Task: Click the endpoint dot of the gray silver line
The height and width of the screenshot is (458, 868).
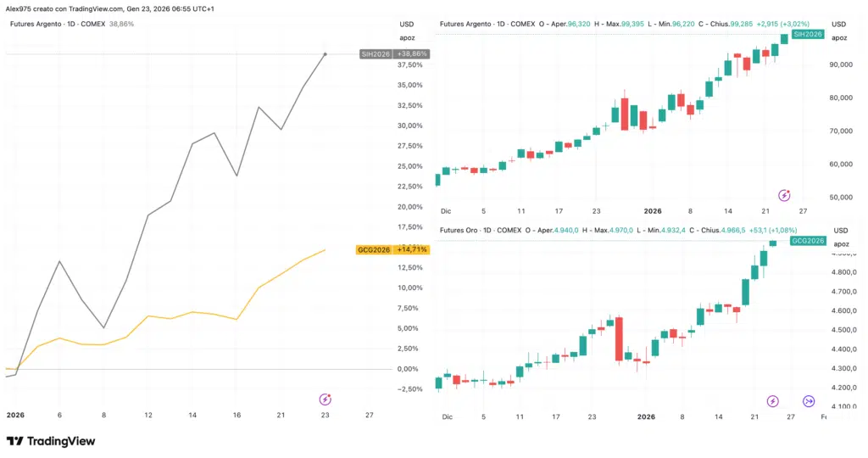Action: tap(325, 54)
